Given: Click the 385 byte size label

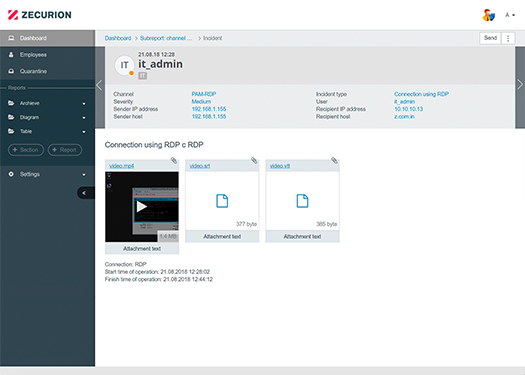Looking at the screenshot, I should (327, 224).
